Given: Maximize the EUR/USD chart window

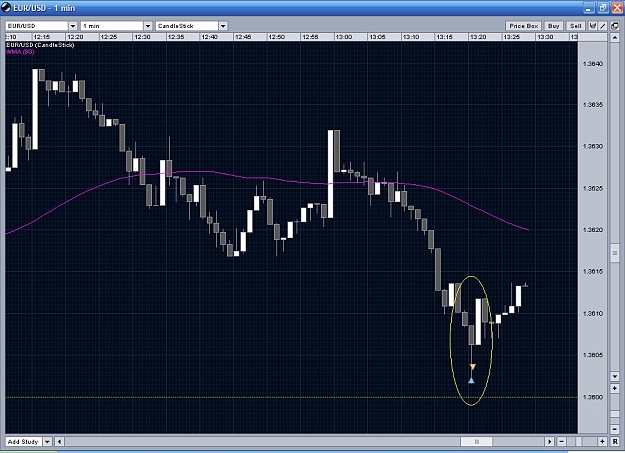Looking at the screenshot, I should point(603,8).
